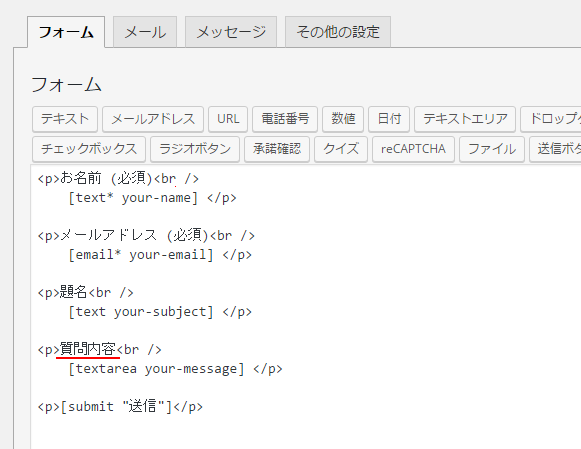The width and height of the screenshot is (581, 449).
Task: Insert the reCAPTCHA tag
Action: 413,149
